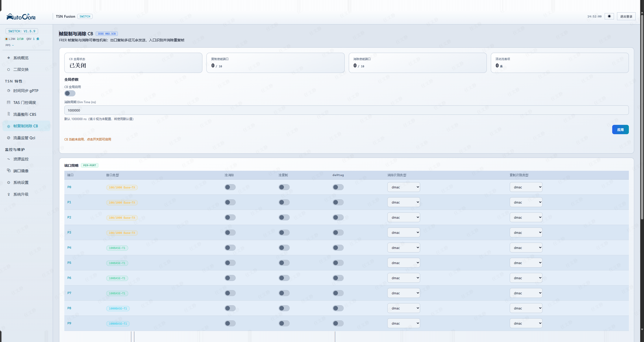Click the 流量监管 Qci prohibit icon
Viewport: 644px width, 342px height.
pos(9,138)
